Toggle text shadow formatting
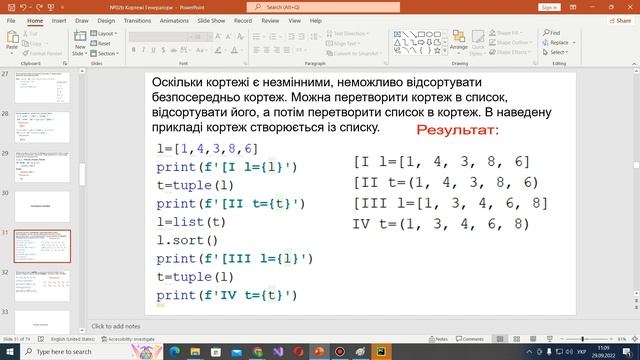The image size is (640, 360). (x=163, y=50)
